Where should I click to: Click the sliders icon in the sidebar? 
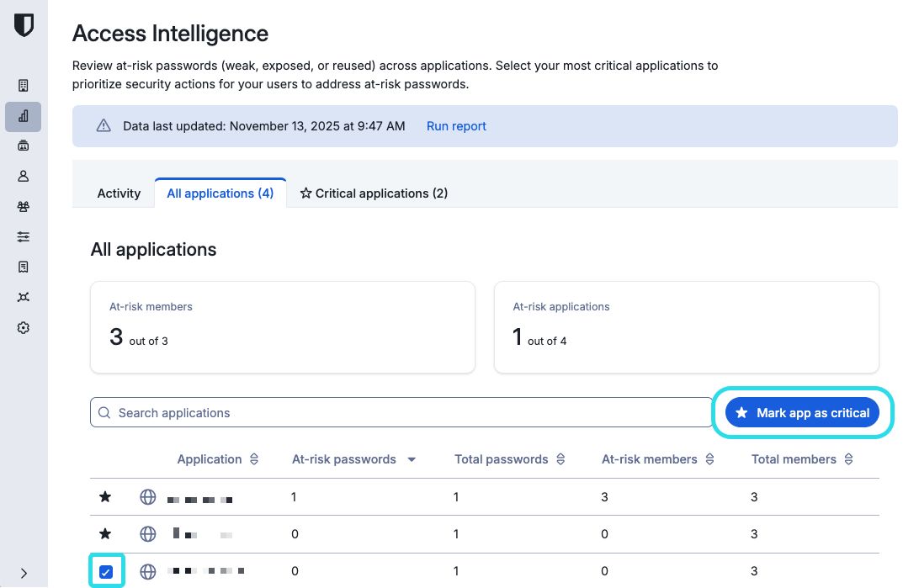(24, 236)
